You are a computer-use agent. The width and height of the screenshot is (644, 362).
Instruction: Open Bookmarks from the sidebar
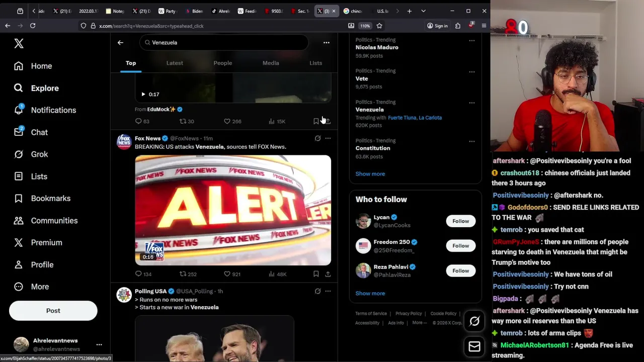click(42, 199)
